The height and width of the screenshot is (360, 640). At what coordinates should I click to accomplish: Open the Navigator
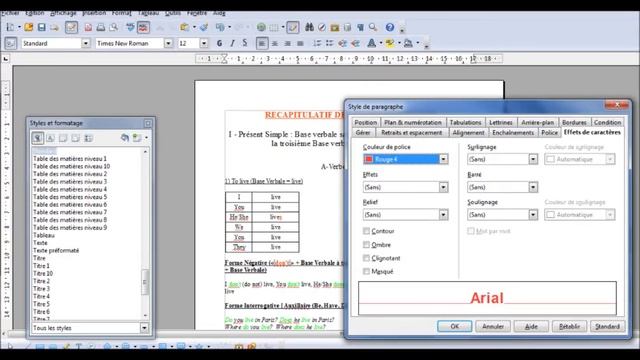[322, 27]
